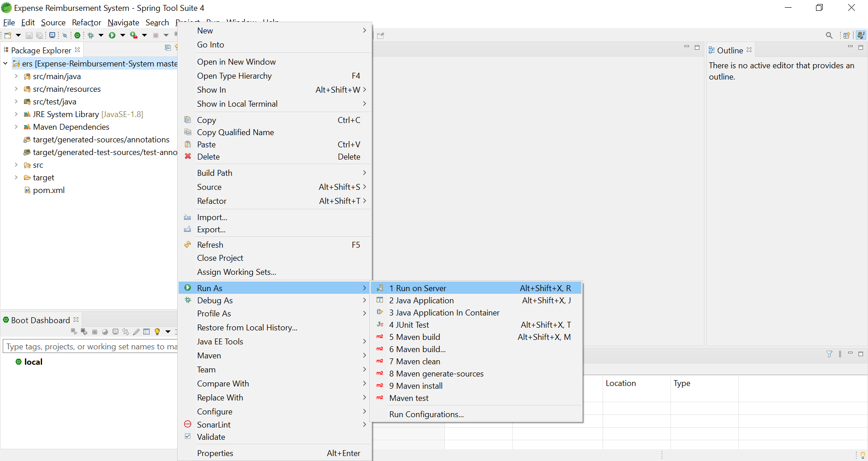Click Boot Dashboard start process icon

(74, 332)
